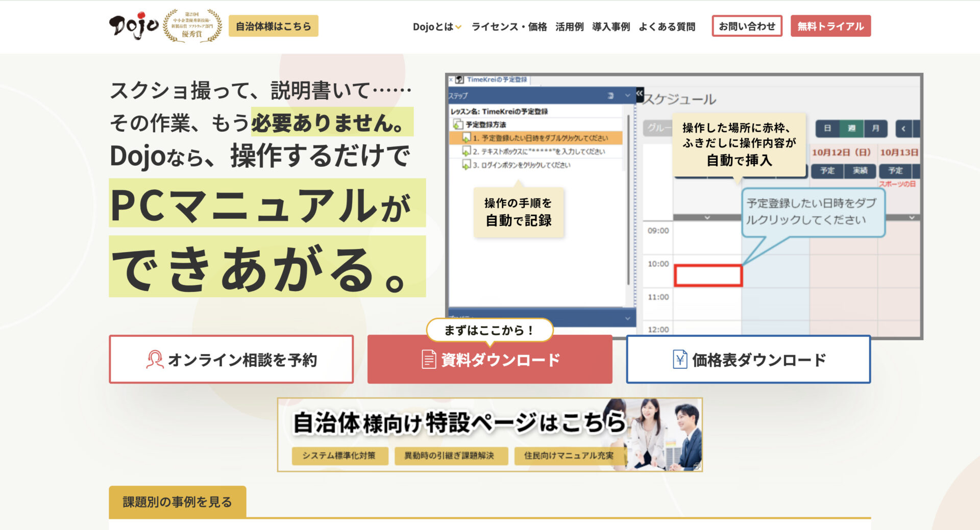Click the システム標準化対策 tag on banner
Viewport: 980px width, 530px height.
[339, 456]
